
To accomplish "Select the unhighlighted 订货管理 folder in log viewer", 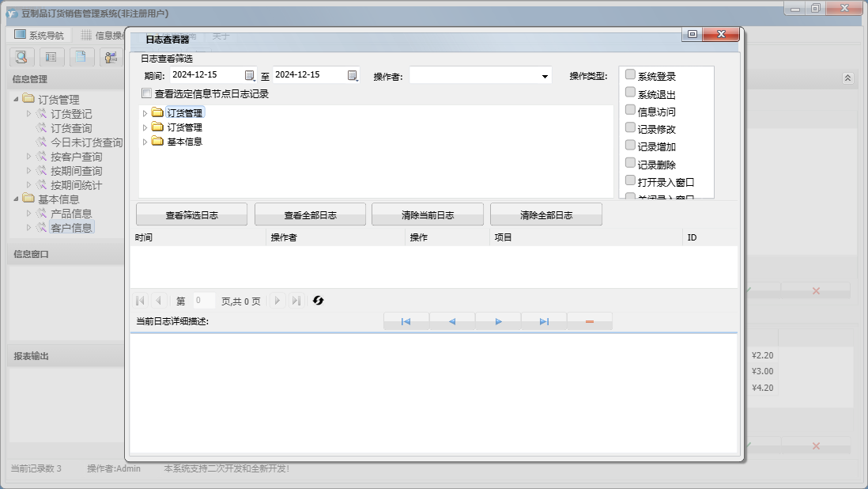I will [184, 127].
